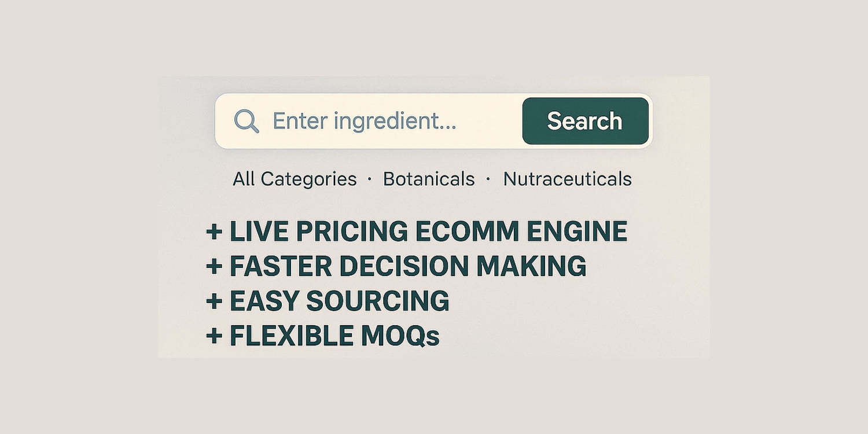Select the EASY SOURCING feature line

coord(339,301)
